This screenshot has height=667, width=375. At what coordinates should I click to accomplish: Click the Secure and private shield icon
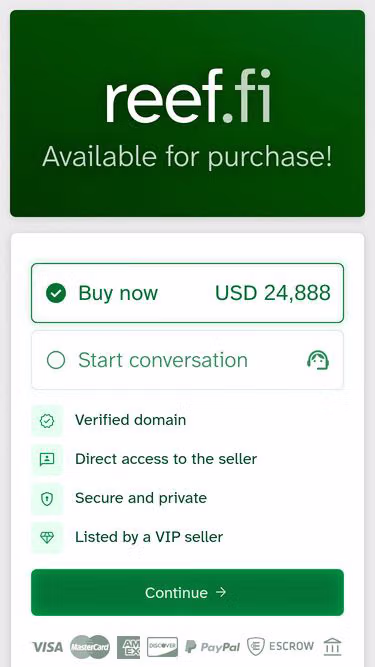47,499
